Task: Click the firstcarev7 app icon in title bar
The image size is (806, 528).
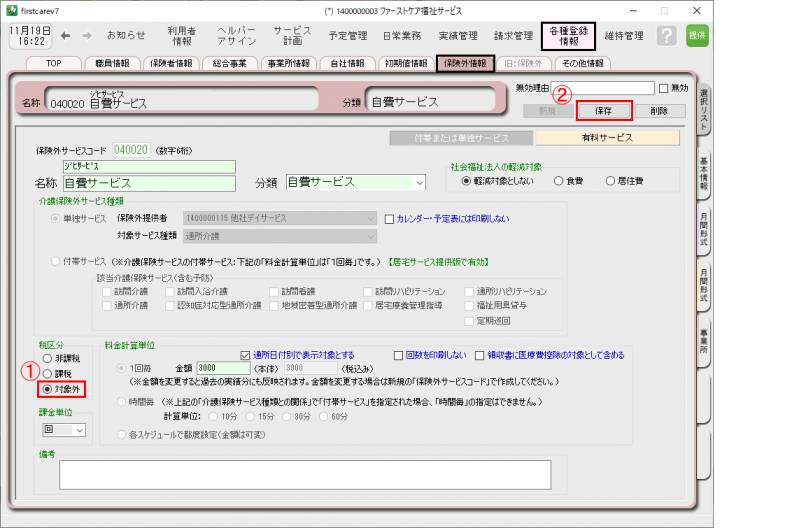Action: point(10,8)
